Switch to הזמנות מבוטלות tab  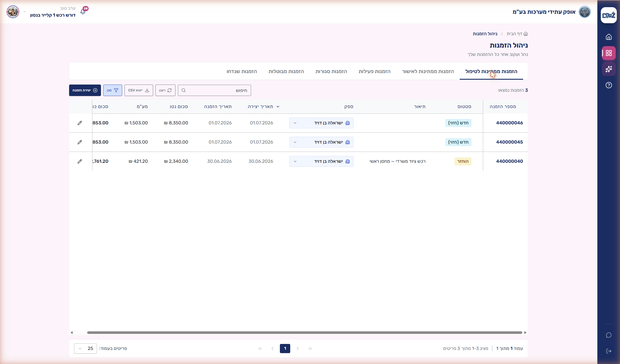[x=286, y=71]
